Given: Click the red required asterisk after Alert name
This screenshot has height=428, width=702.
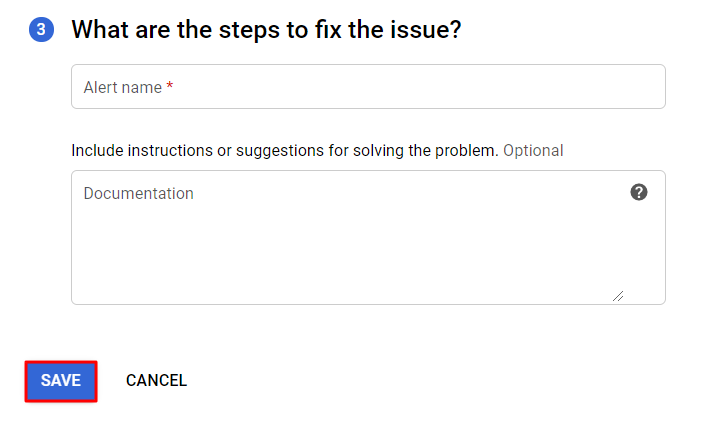Looking at the screenshot, I should coord(170,88).
